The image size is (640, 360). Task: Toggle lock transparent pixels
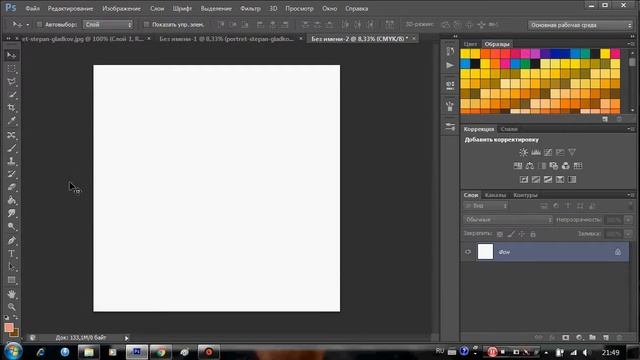(x=500, y=234)
